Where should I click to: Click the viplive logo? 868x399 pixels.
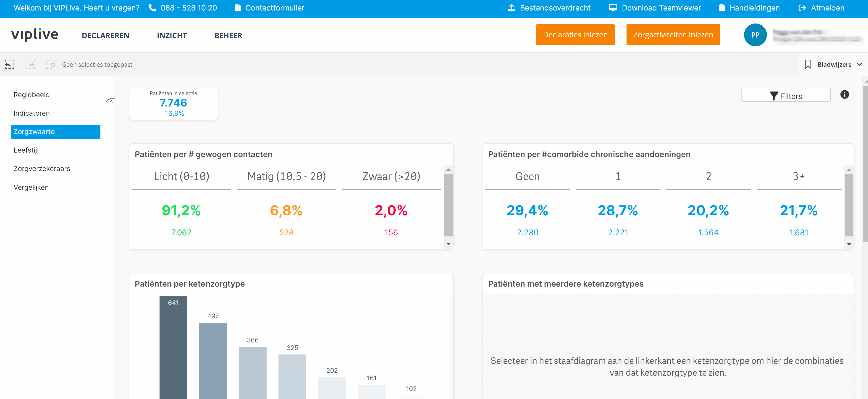[x=35, y=34]
